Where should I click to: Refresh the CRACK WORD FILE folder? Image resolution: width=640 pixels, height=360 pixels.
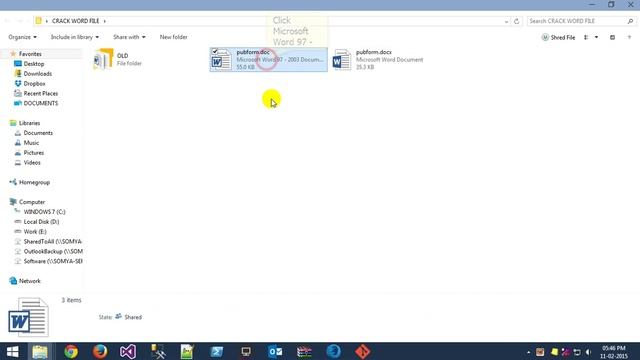pyautogui.click(x=516, y=21)
